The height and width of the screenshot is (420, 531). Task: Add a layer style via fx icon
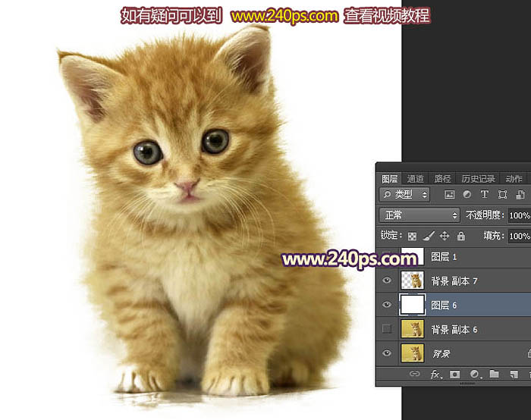coord(435,374)
